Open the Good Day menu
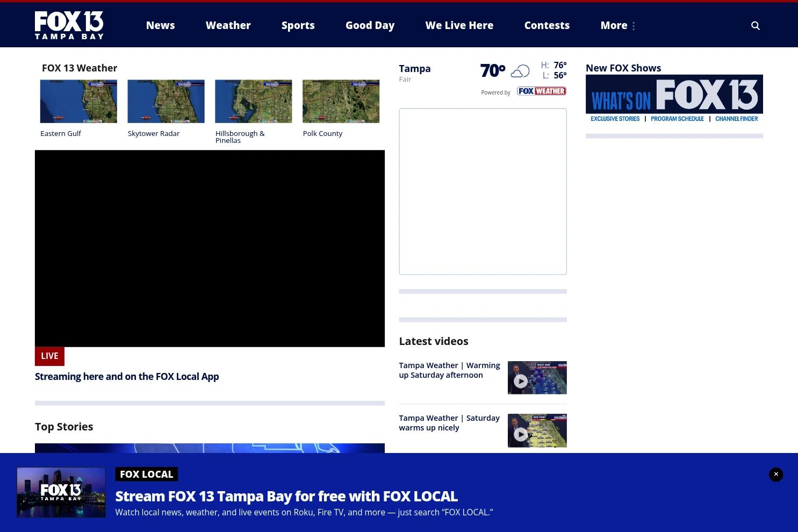This screenshot has width=798, height=532. [x=370, y=25]
